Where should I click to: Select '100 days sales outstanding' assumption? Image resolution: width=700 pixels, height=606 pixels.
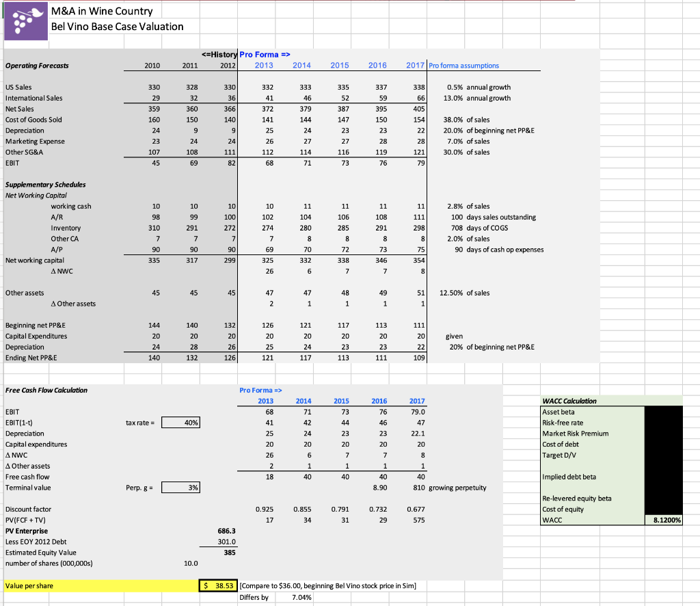[x=494, y=217]
